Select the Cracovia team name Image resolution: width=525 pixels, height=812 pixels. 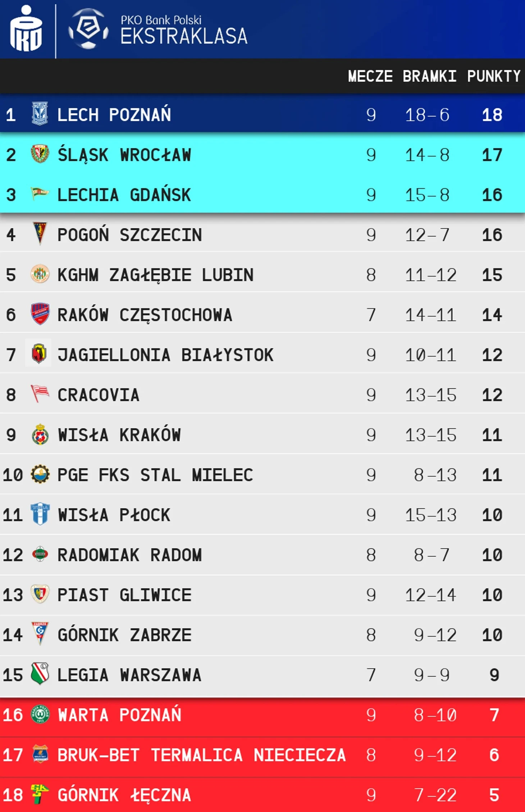(x=98, y=395)
